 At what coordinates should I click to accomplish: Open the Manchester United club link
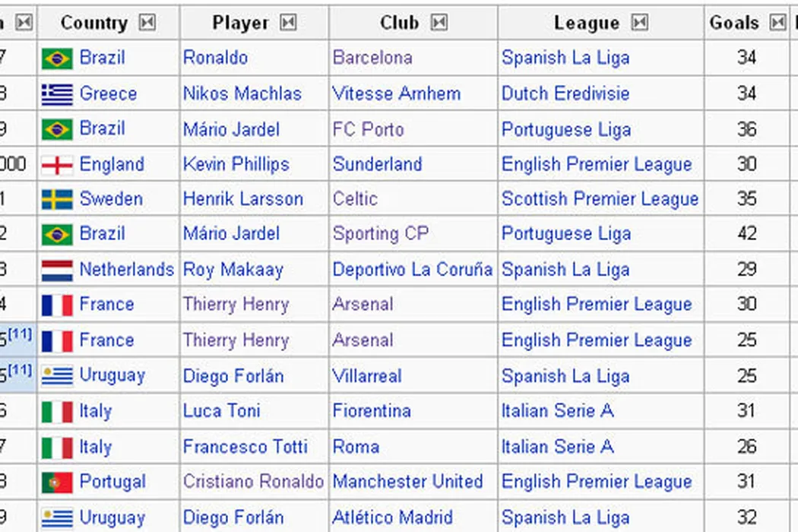[407, 482]
